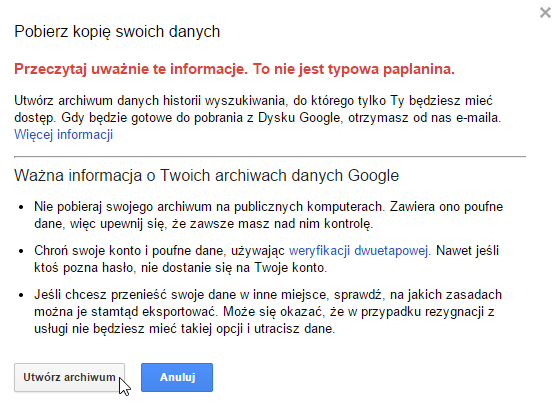The width and height of the screenshot is (555, 407).
Task: Click the phrase 'To nie jest typowa paplanina'
Action: coord(354,69)
